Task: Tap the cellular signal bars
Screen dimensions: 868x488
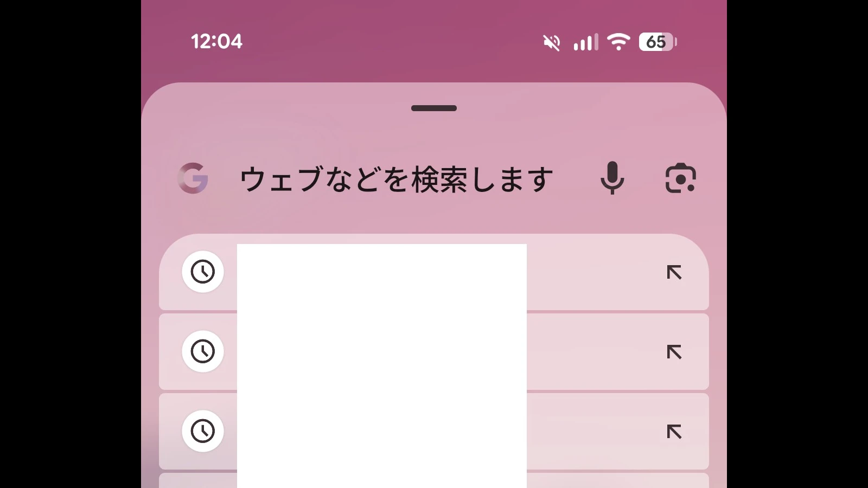Action: click(586, 42)
